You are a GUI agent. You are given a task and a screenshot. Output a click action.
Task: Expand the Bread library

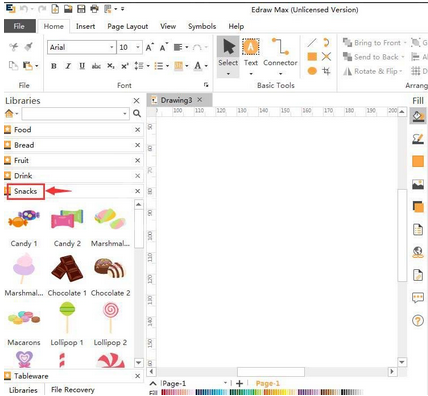(74, 145)
